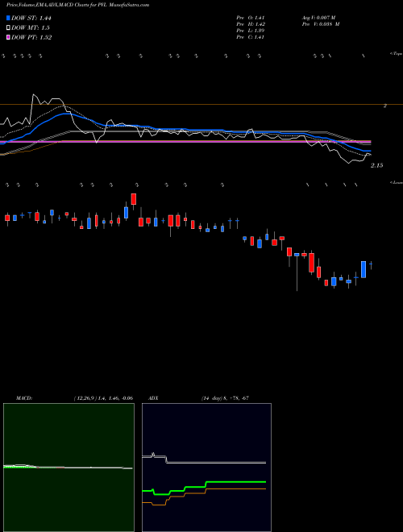403x532 pixels.
Task: Click the last large blue candlestick near chart end
Action: pyautogui.click(x=364, y=269)
